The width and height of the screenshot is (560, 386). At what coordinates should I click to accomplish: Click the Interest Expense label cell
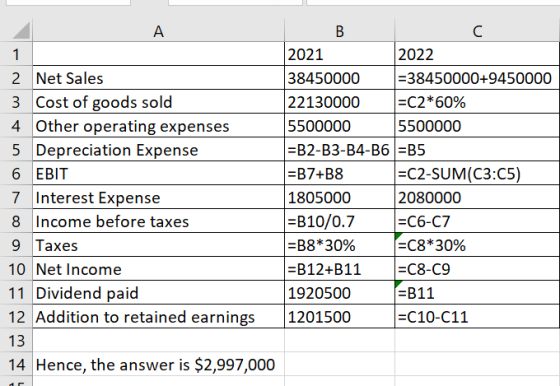(x=159, y=198)
